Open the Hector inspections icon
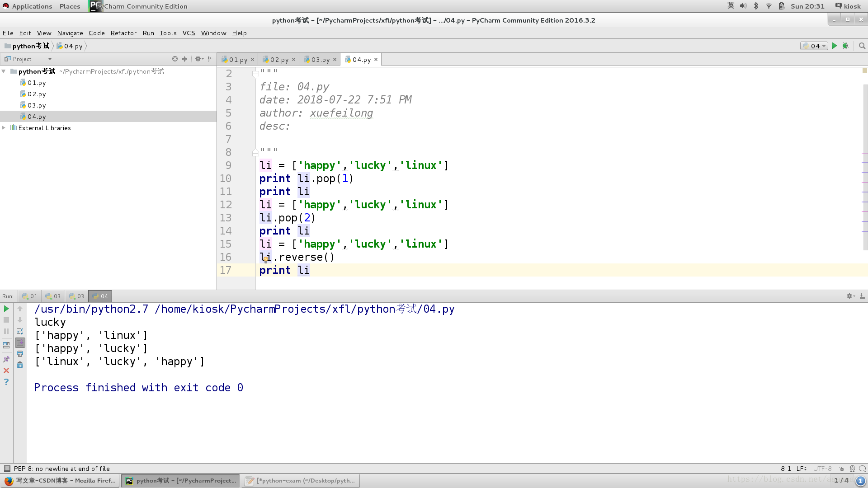The width and height of the screenshot is (868, 488). (x=852, y=469)
